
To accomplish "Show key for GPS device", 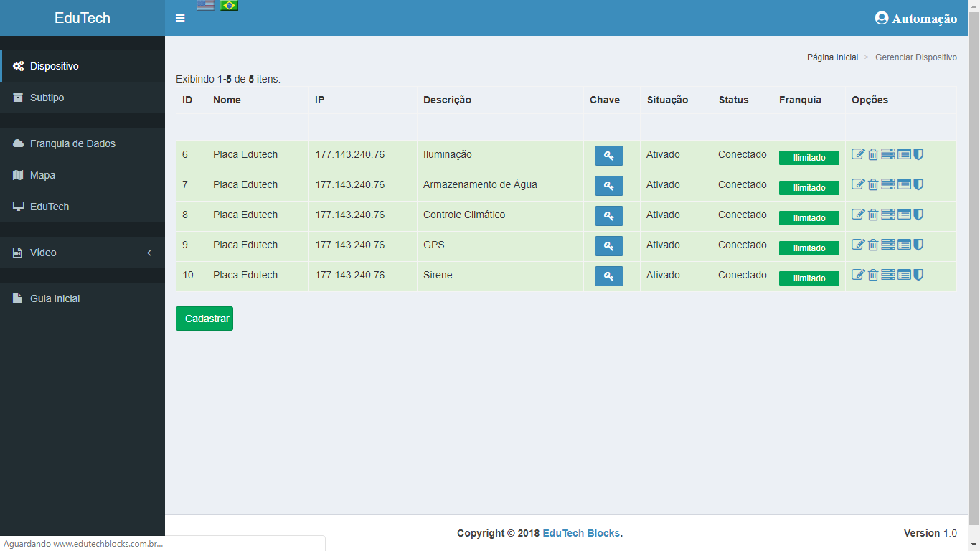I will (609, 246).
